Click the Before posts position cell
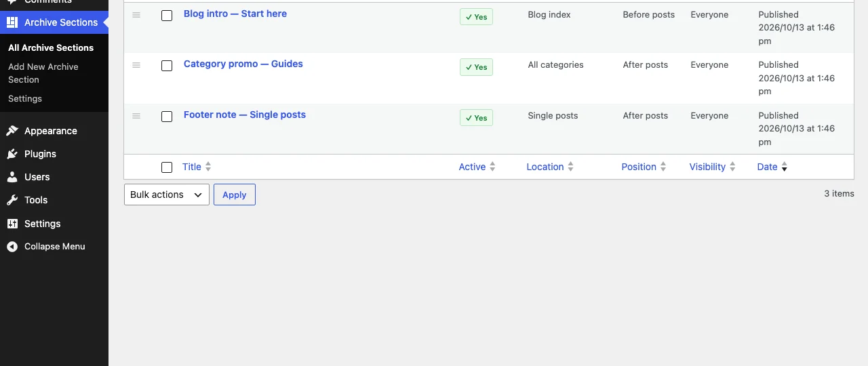The width and height of the screenshot is (868, 366). point(649,14)
